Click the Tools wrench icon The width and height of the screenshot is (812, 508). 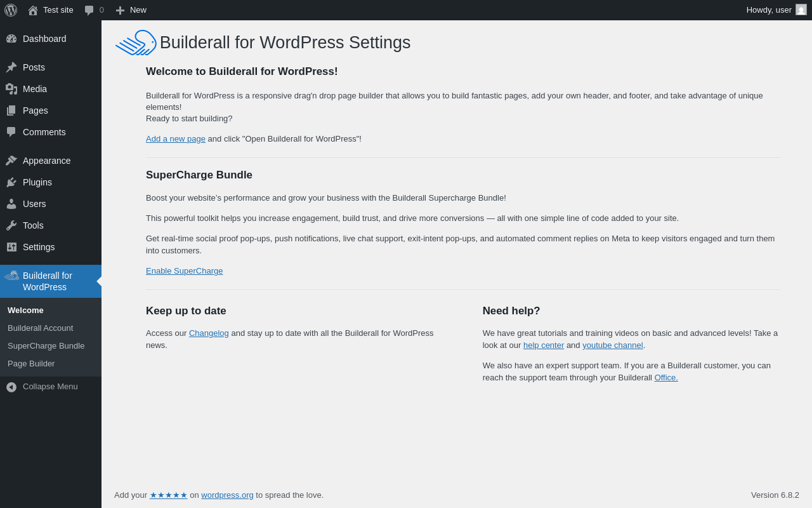pyautogui.click(x=11, y=225)
